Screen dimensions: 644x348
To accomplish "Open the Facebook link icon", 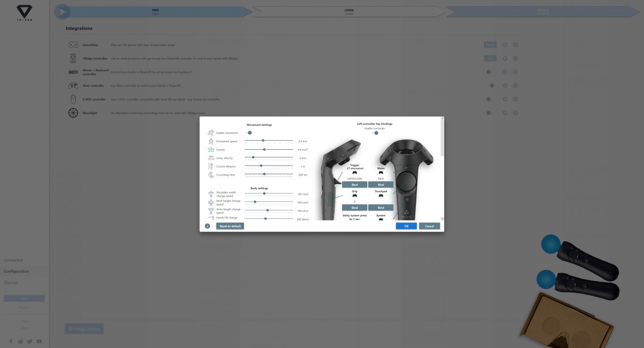I will pos(11,341).
